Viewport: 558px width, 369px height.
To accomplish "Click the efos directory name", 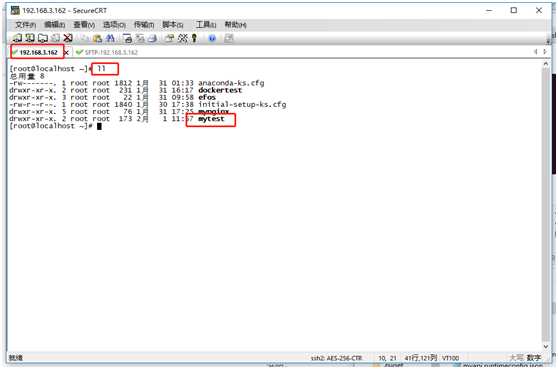I will [x=207, y=97].
